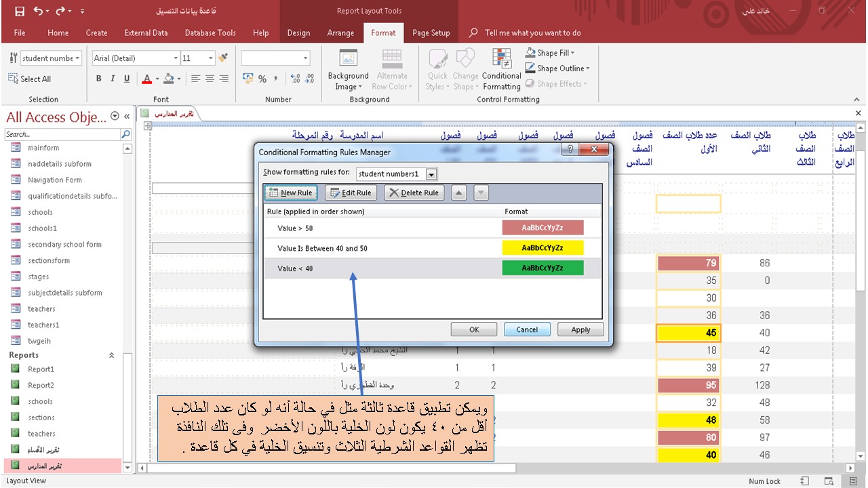Select the green format preview for Value < 40
This screenshot has height=488, width=868.
[x=542, y=268]
